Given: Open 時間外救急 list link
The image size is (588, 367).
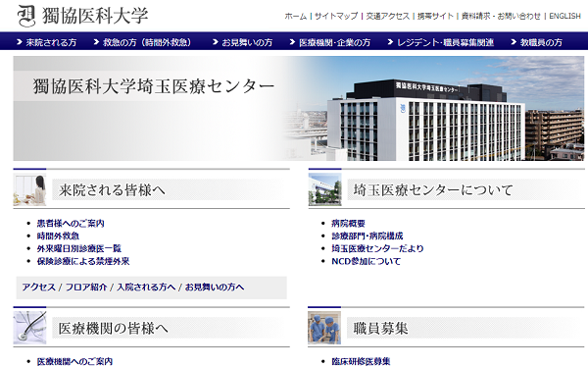Looking at the screenshot, I should (x=58, y=236).
